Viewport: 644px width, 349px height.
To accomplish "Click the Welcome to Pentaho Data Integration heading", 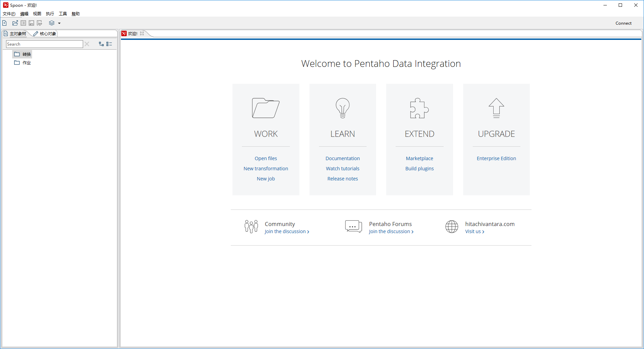I will (x=381, y=64).
